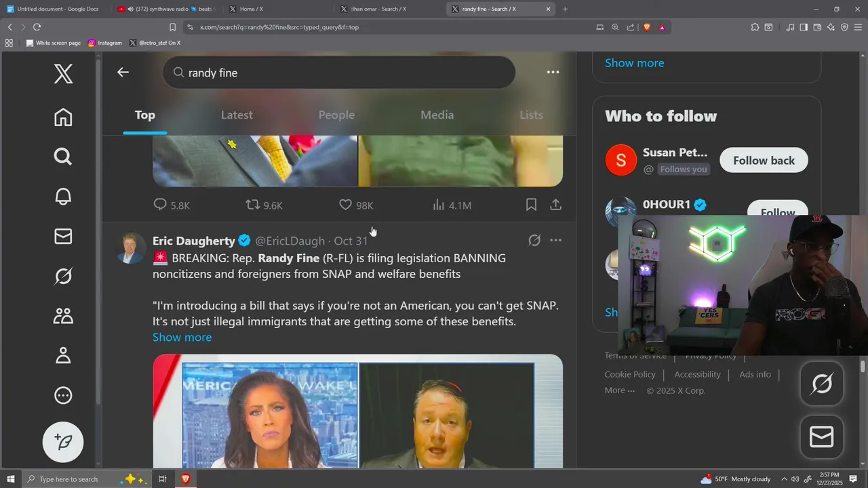Open search settings three-dot menu
This screenshot has width=868, height=488.
click(553, 72)
